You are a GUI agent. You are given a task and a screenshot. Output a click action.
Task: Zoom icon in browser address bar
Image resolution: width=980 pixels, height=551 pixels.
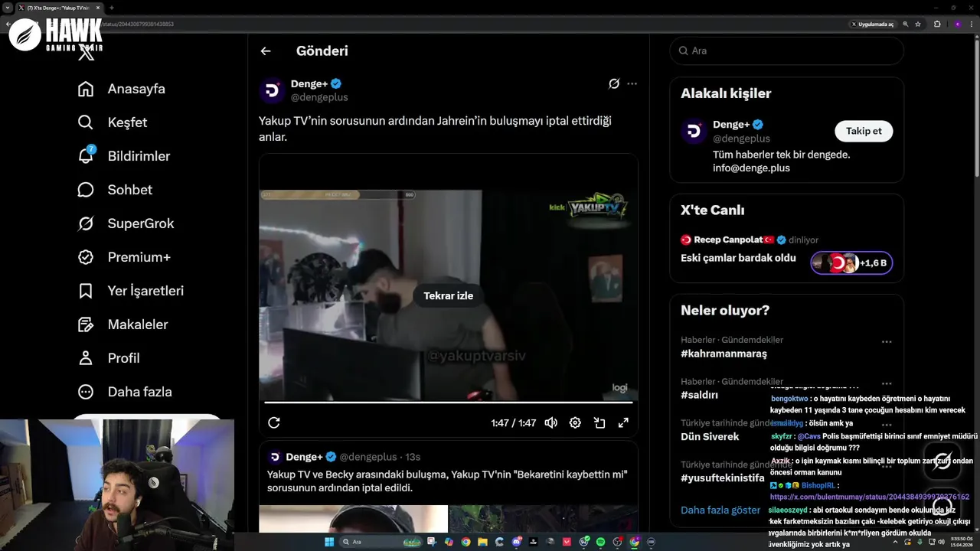click(x=906, y=24)
